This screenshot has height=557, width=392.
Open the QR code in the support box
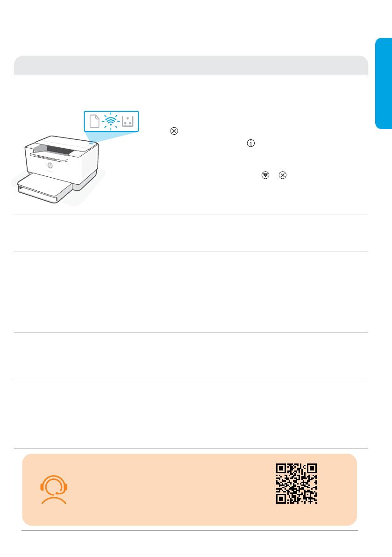pos(296,484)
